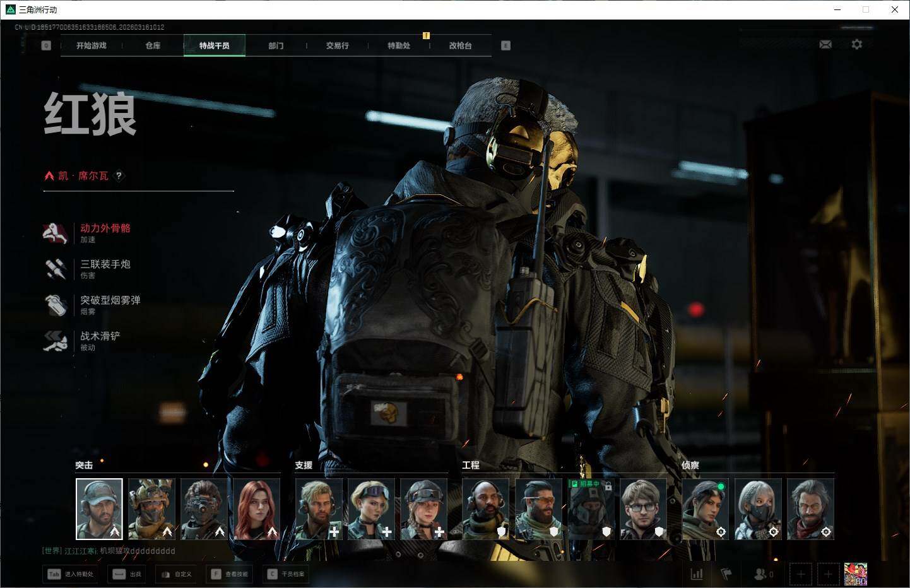The image size is (910, 588).
Task: Click the plus slot beside friends counter
Action: pyautogui.click(x=801, y=574)
